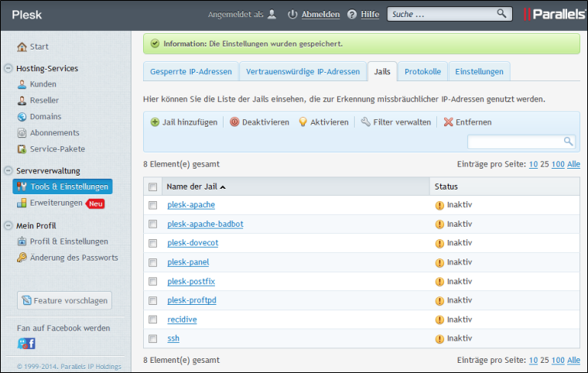Click the Profil & Einstellungen icon
588x373 pixels.
point(22,241)
